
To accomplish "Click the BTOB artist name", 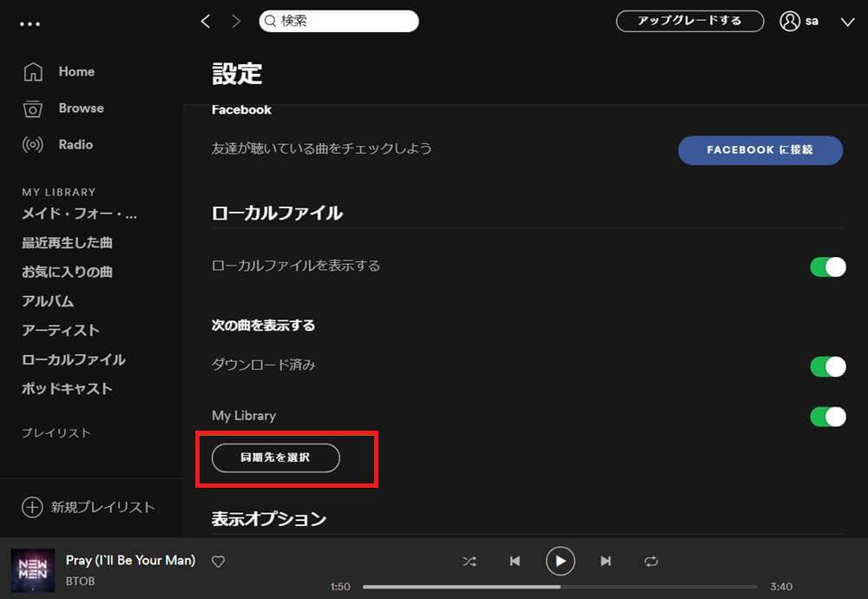I will click(80, 582).
